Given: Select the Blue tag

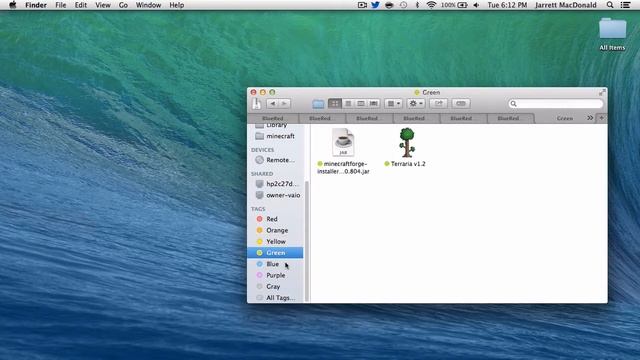Looking at the screenshot, I should [276, 264].
